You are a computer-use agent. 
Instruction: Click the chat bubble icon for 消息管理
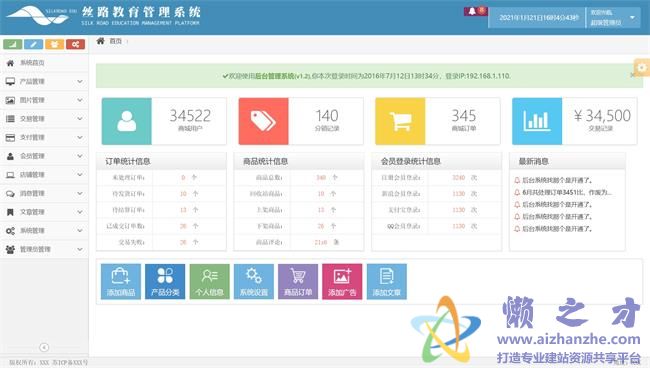(10, 194)
